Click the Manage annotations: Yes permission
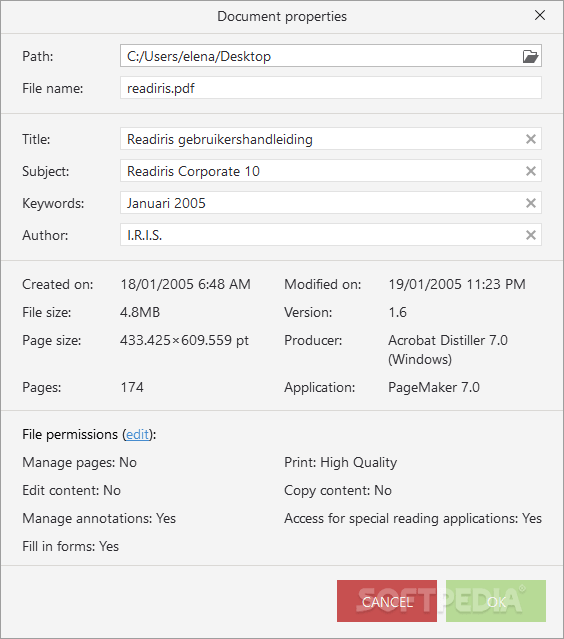The height and width of the screenshot is (639, 564). pyautogui.click(x=99, y=518)
